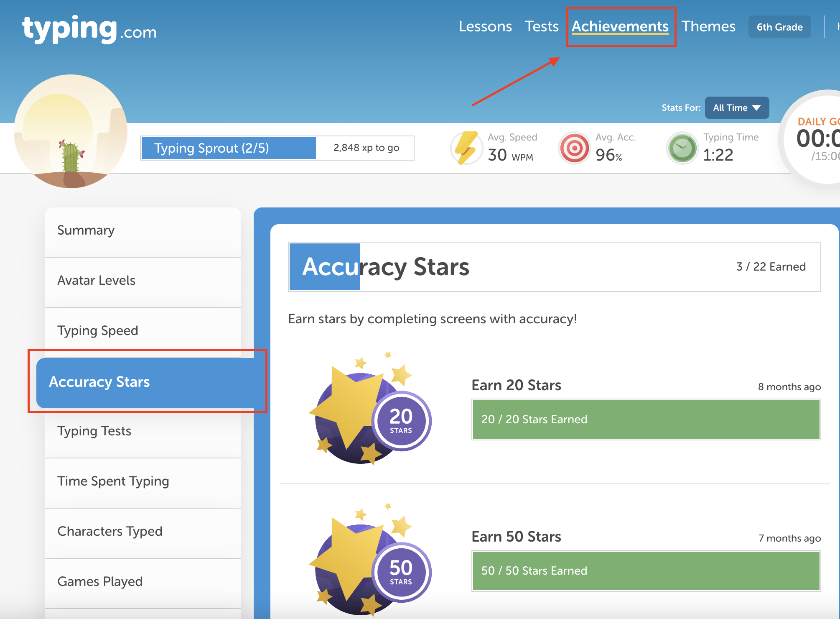View Typing Speed achievements
Screen dimensions: 840x619
pyautogui.click(x=142, y=330)
